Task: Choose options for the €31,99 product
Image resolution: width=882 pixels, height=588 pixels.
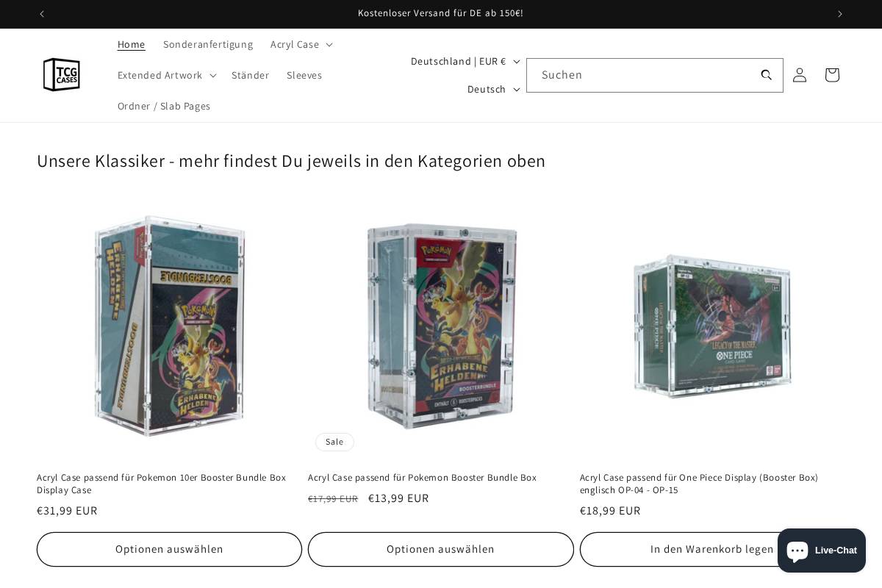Action: tap(169, 549)
